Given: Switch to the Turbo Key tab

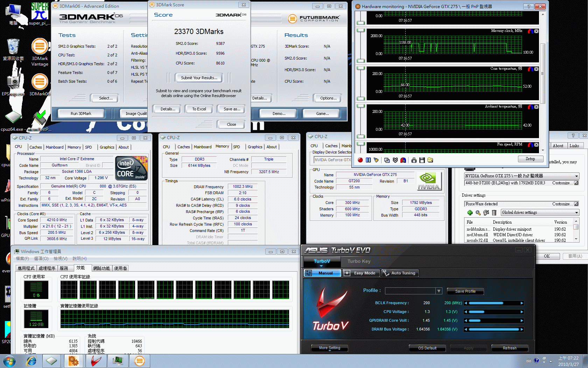Looking at the screenshot, I should (x=359, y=261).
